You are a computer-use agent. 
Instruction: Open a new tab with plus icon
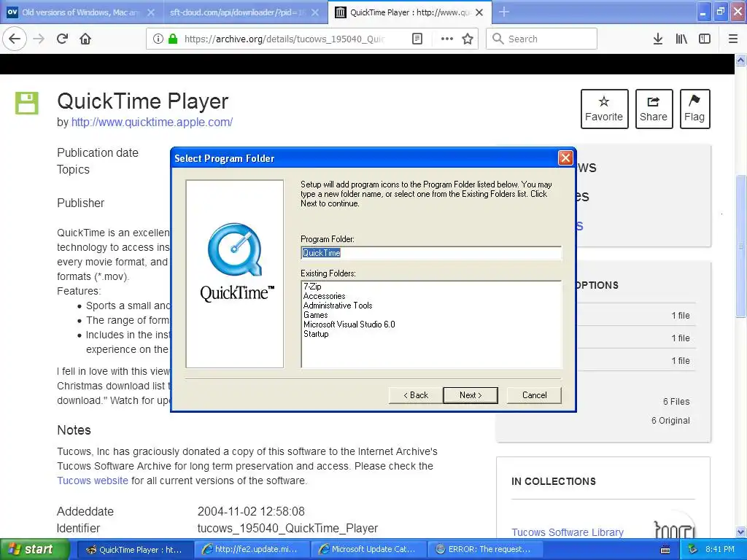pyautogui.click(x=503, y=12)
